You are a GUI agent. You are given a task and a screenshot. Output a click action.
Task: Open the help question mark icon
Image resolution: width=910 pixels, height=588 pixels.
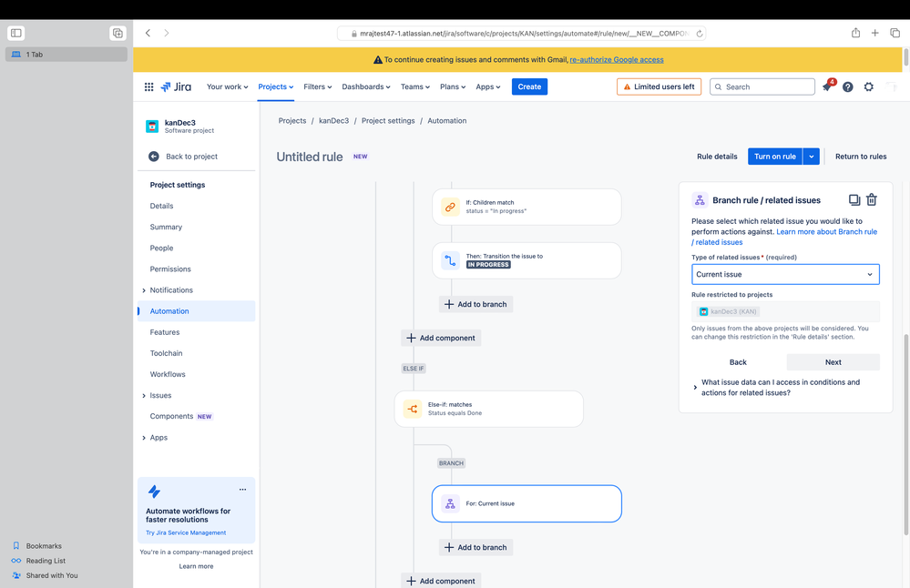(x=848, y=87)
